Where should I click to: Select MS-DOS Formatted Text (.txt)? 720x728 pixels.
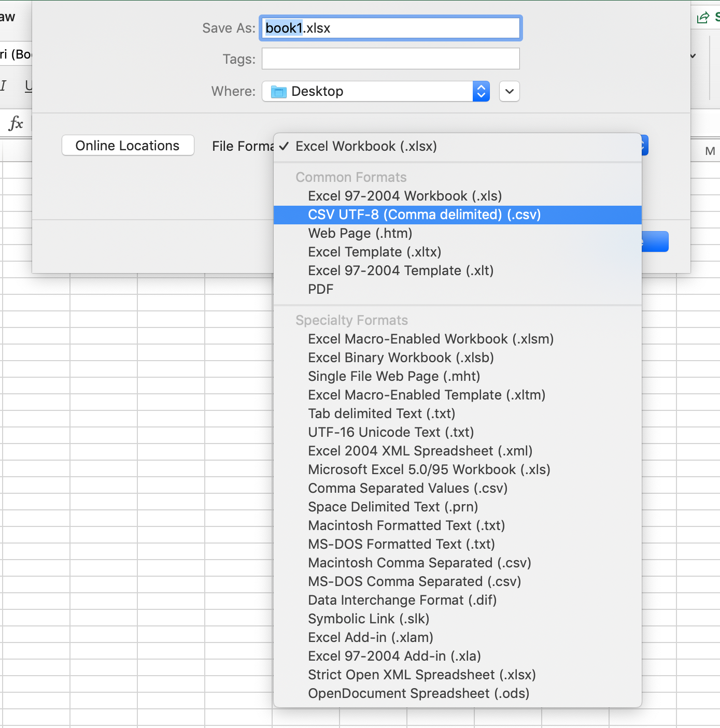457,544
